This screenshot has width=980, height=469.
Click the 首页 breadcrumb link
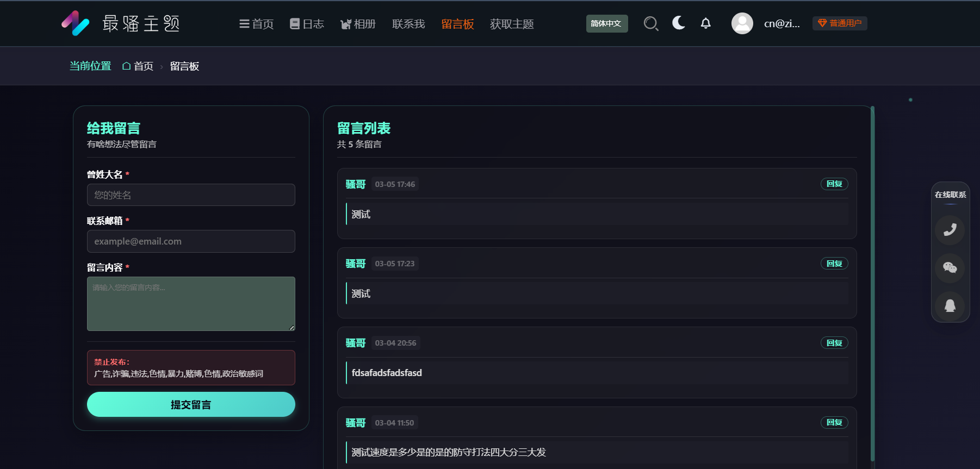tap(138, 66)
